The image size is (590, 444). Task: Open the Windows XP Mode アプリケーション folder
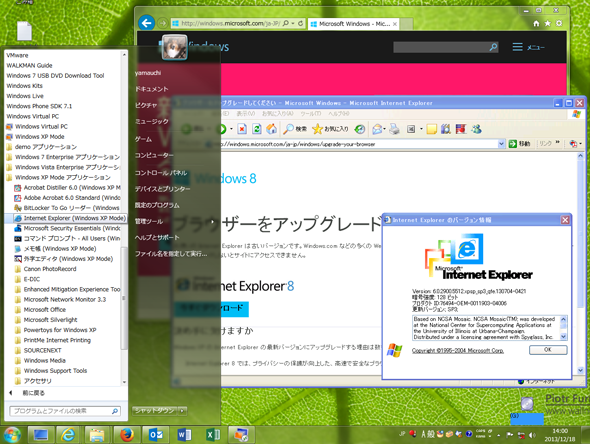62,177
